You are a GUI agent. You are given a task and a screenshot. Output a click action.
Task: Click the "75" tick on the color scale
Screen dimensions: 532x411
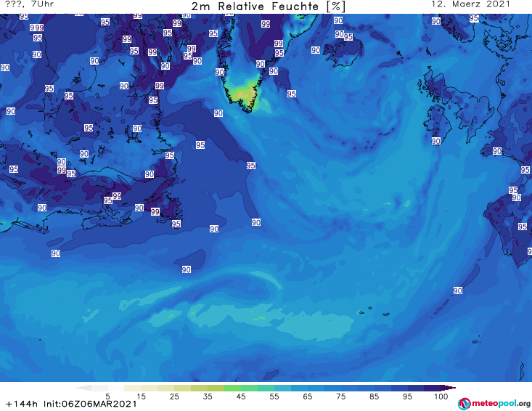tap(341, 396)
